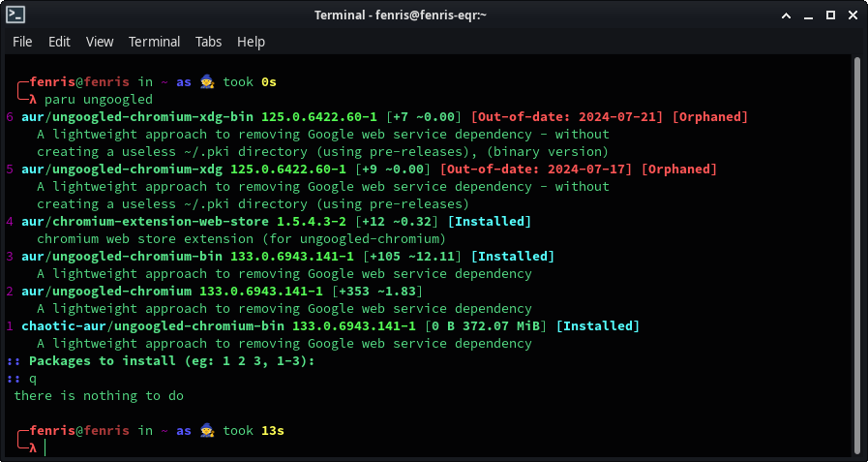This screenshot has width=868, height=462.
Task: Click 'took 13s' in last prompt
Action: click(254, 430)
